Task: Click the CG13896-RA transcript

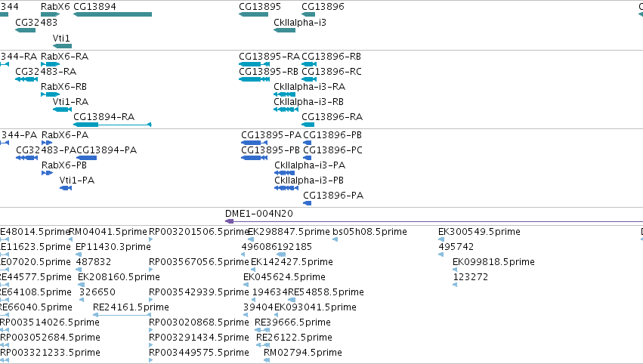Action: (308, 125)
